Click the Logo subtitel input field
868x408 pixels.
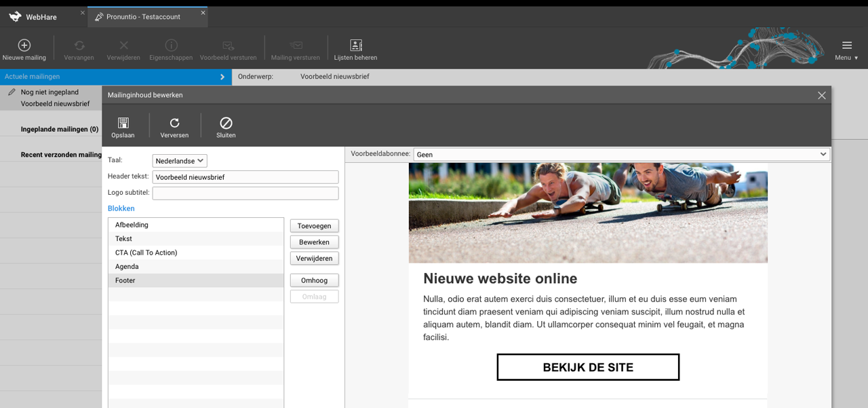point(245,193)
